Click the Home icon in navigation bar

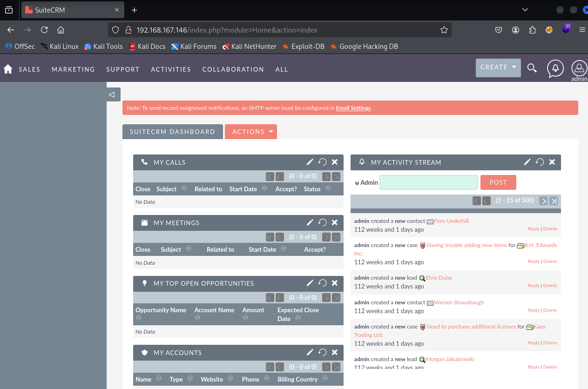pos(8,69)
